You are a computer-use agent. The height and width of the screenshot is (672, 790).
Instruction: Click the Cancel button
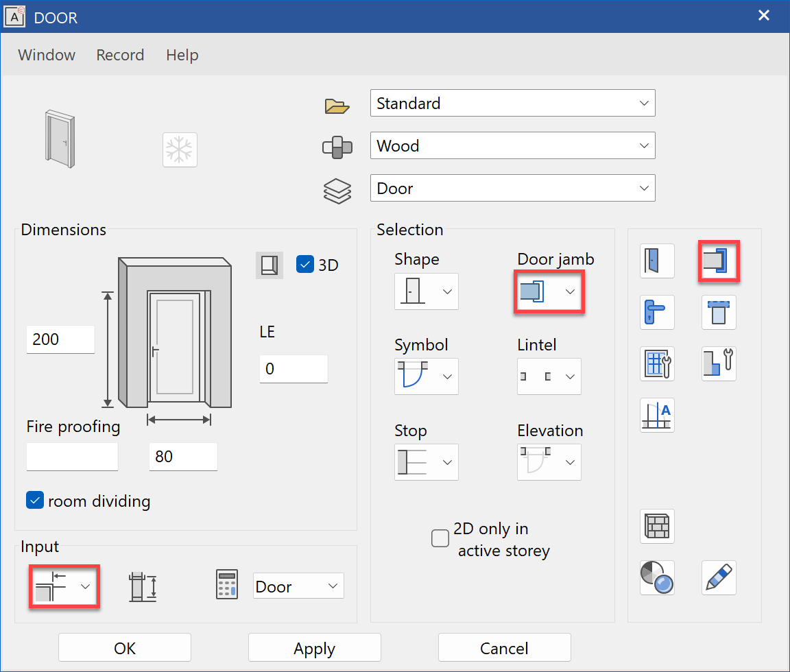click(504, 648)
